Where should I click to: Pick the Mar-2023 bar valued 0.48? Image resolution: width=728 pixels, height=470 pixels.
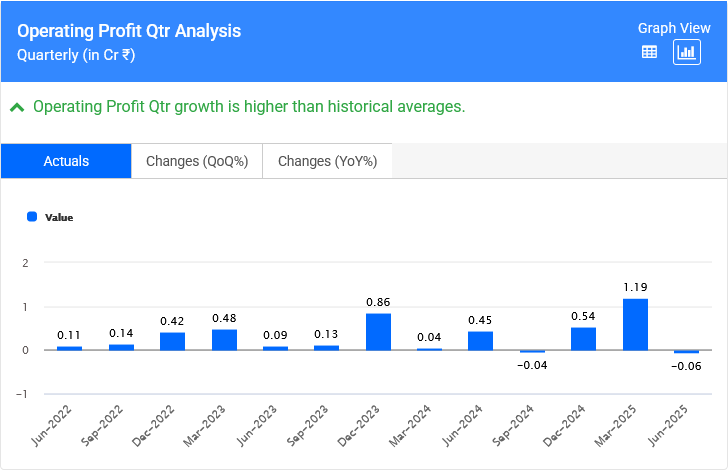[224, 340]
